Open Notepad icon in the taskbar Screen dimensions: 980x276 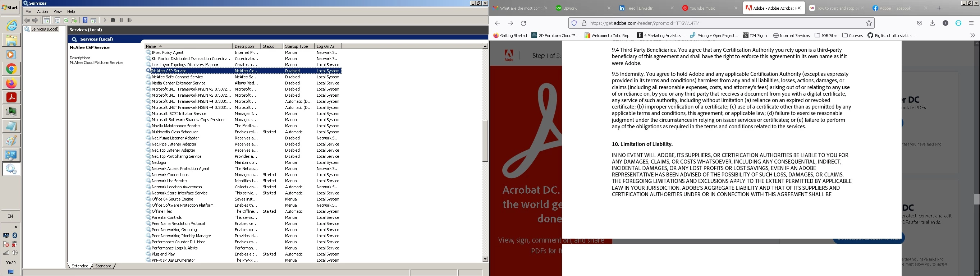tap(12, 126)
